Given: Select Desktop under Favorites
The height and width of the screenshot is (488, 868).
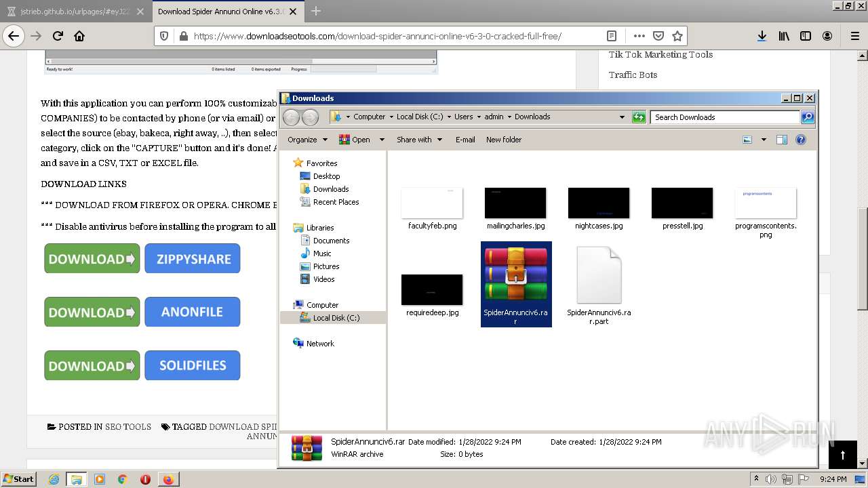Looking at the screenshot, I should tap(326, 176).
